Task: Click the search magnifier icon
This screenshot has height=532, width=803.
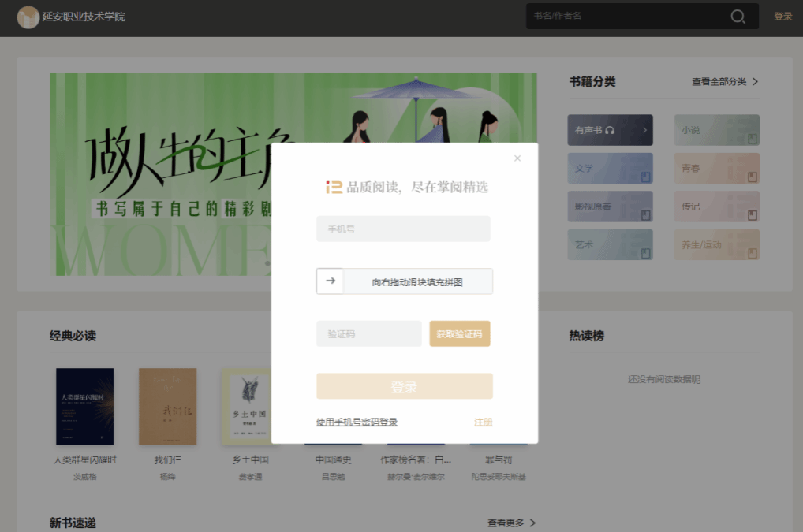Action: (x=738, y=17)
